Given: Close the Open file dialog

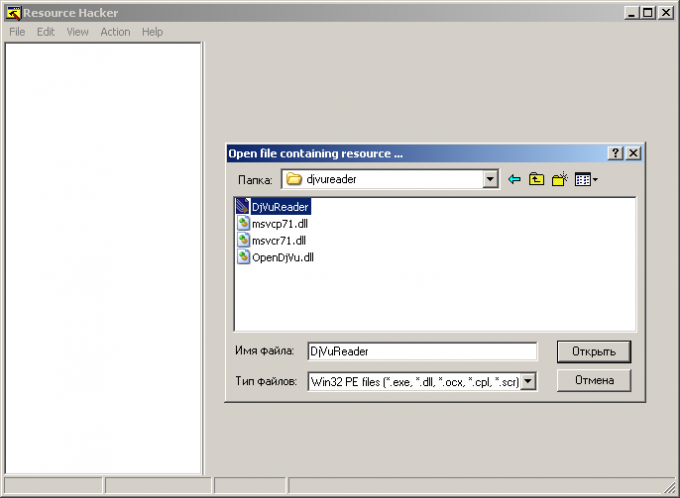Looking at the screenshot, I should (633, 153).
